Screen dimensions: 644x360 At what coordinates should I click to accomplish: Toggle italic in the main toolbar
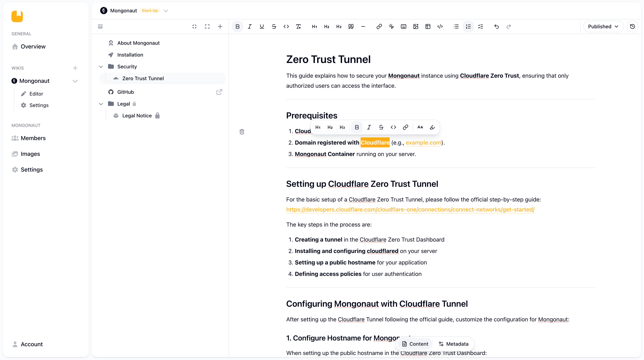coord(250,26)
